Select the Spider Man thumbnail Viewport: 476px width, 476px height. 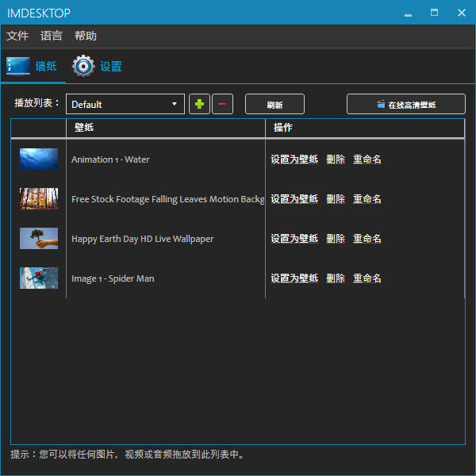(39, 278)
